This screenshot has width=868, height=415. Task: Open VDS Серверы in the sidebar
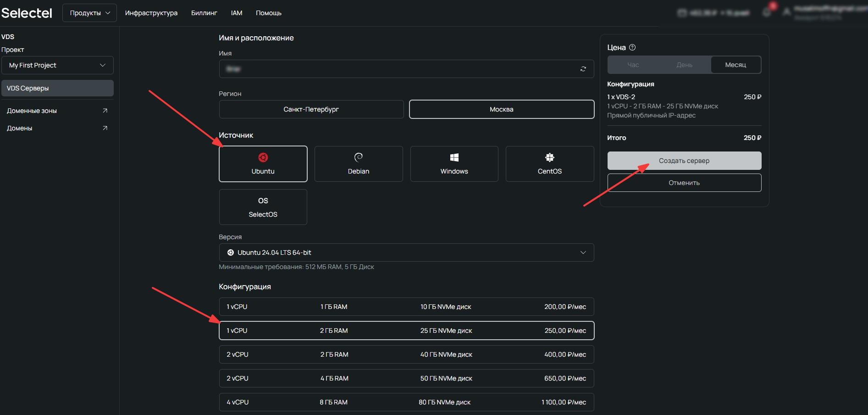(x=57, y=88)
